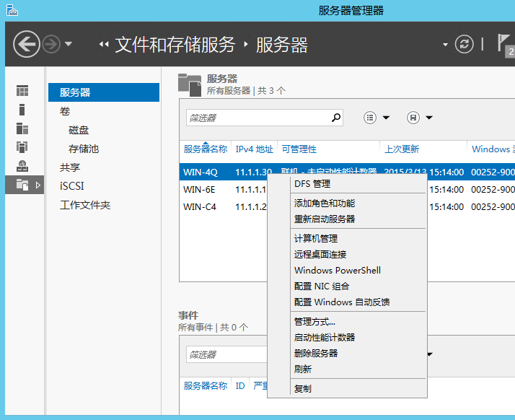Click the servers folder icon beside 服务器 heading
This screenshot has width=515, height=420.
point(190,84)
